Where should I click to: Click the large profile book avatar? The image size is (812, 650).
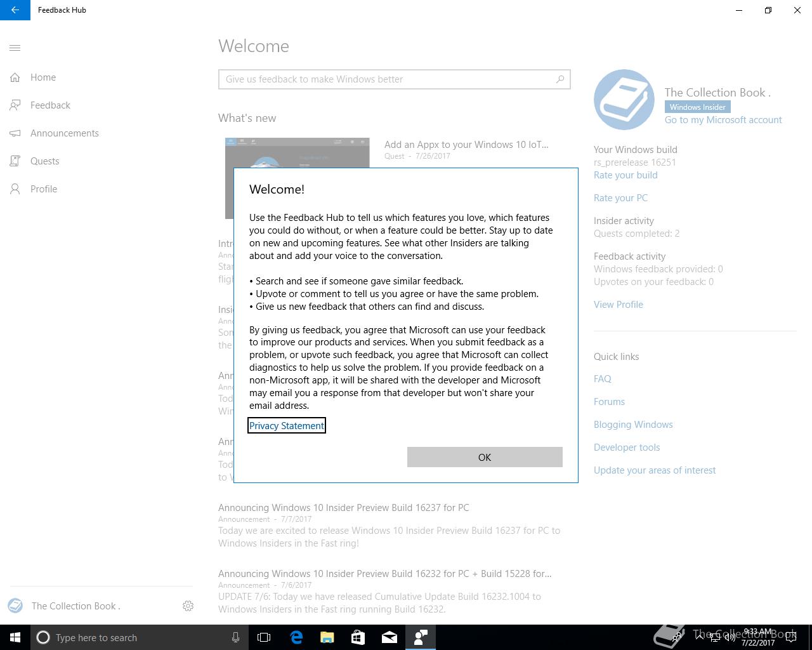click(x=624, y=100)
